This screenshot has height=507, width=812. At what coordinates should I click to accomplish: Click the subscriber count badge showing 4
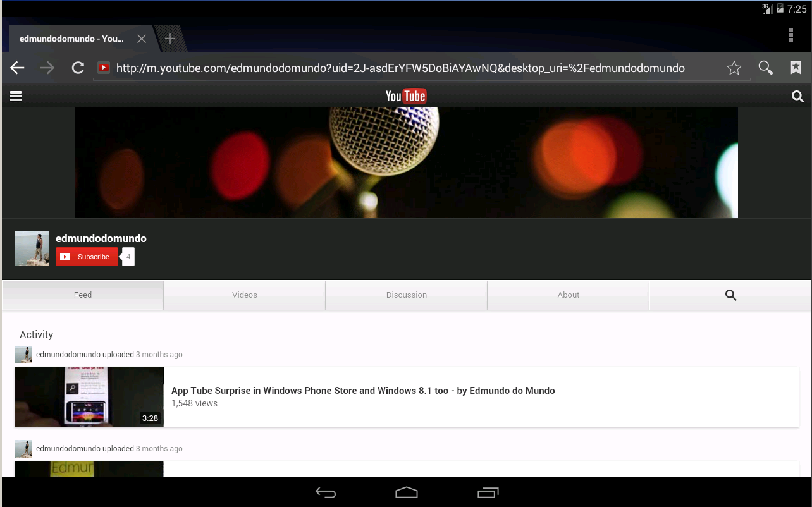[x=128, y=257]
